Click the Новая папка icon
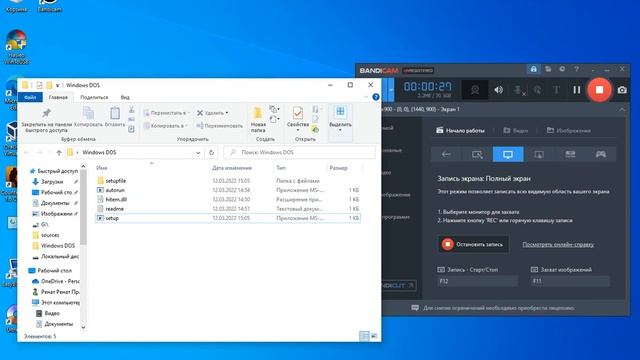This screenshot has height=360, width=640. click(x=258, y=113)
